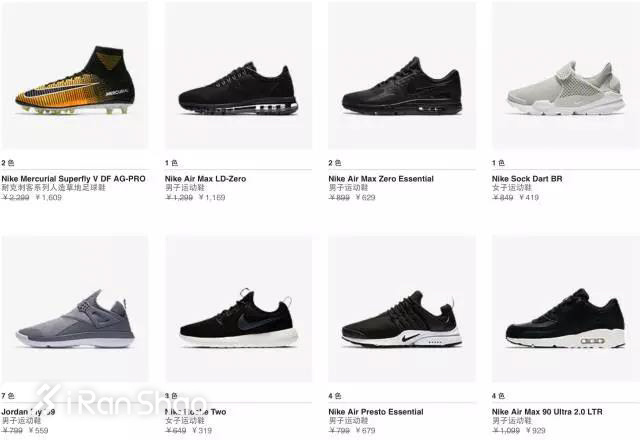This screenshot has width=640, height=440.
Task: Click the ¥929 price under Air Max 90
Action: (536, 431)
